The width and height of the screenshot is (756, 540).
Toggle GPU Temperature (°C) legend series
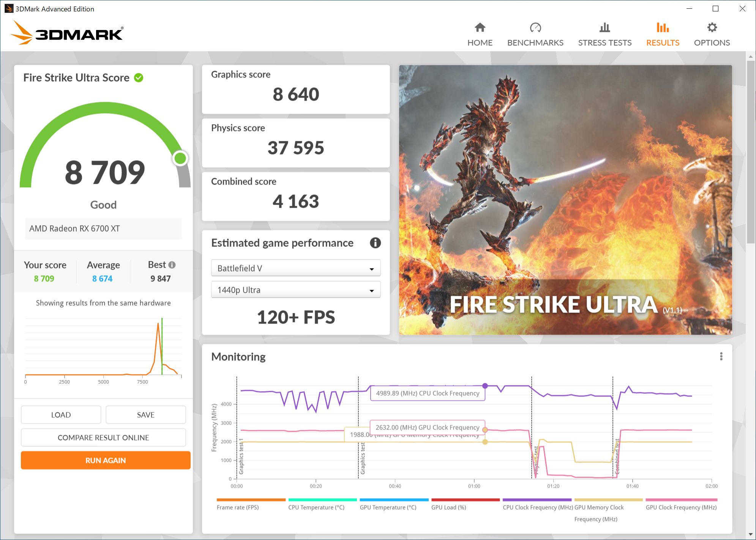(x=388, y=507)
